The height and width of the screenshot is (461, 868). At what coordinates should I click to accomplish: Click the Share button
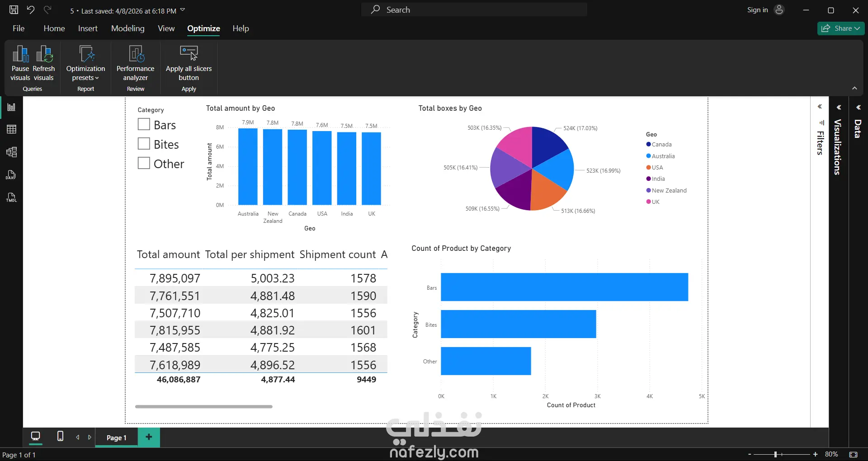(x=841, y=28)
